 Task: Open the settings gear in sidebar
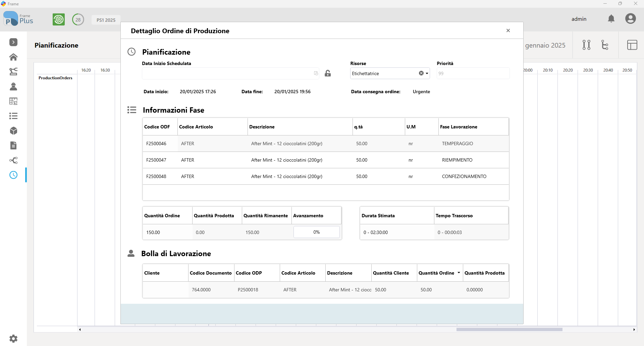coord(13,338)
